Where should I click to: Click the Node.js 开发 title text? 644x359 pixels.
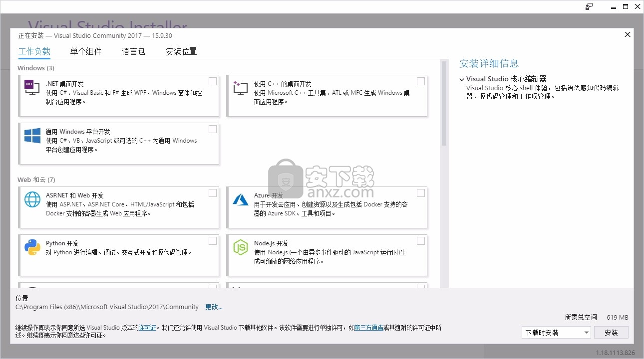[272, 243]
